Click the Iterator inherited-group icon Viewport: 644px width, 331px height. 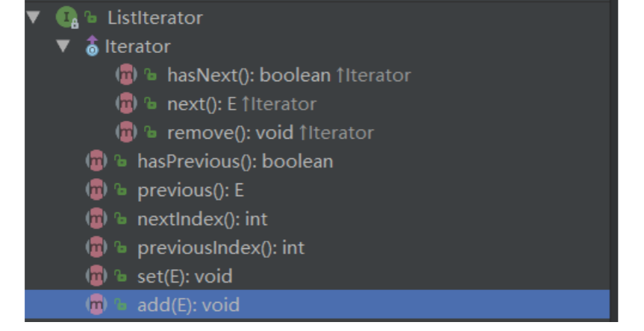pos(93,46)
